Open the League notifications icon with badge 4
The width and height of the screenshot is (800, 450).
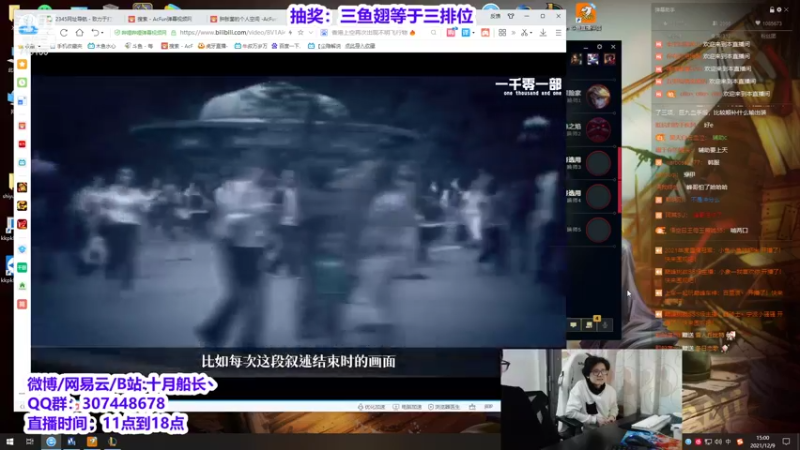point(589,325)
